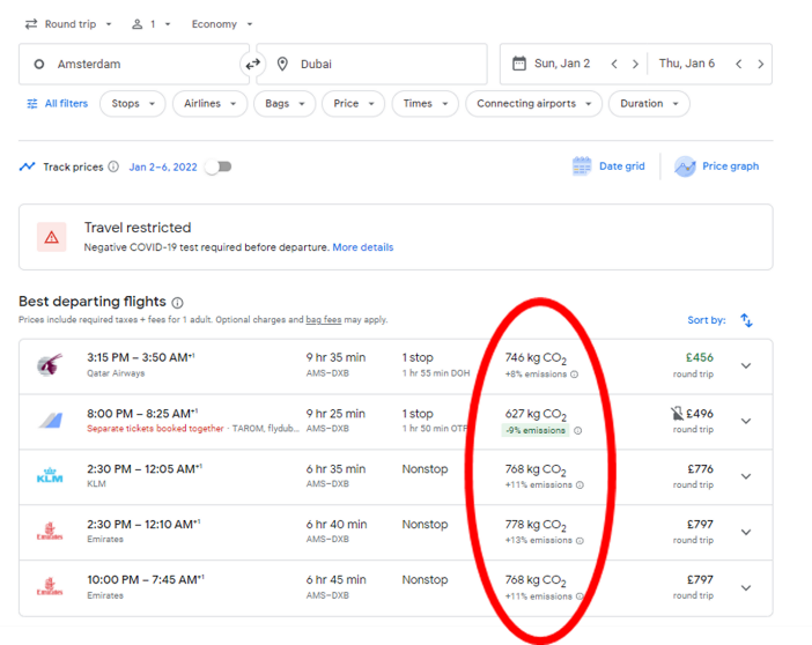Click info icon beside Best departing flights
Viewport: 812px width, 645px height.
177,302
